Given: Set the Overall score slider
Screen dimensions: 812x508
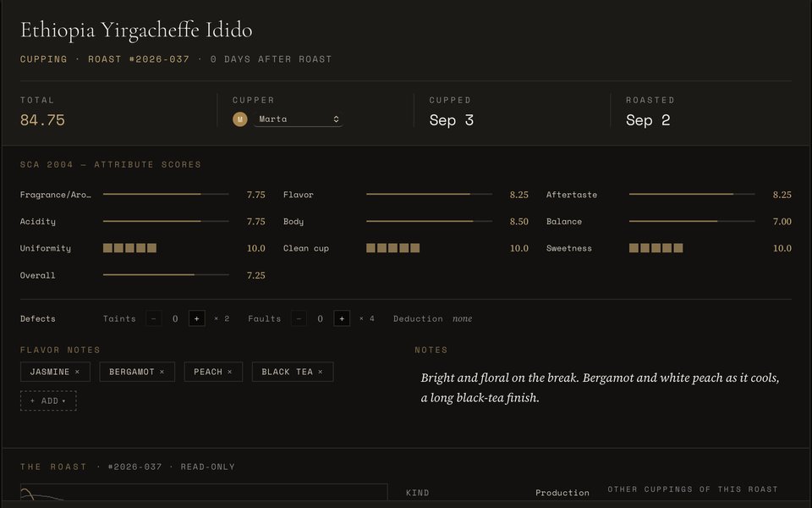Looking at the screenshot, I should point(166,274).
